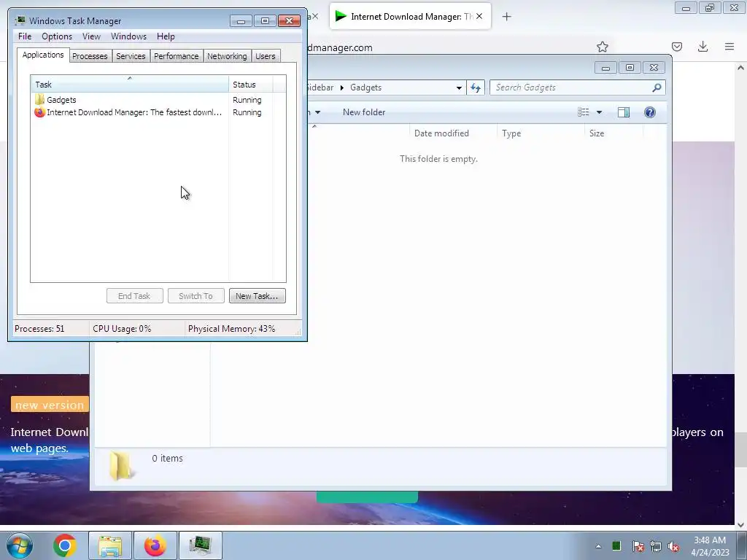Open the Help menu in Task Manager

tap(166, 36)
